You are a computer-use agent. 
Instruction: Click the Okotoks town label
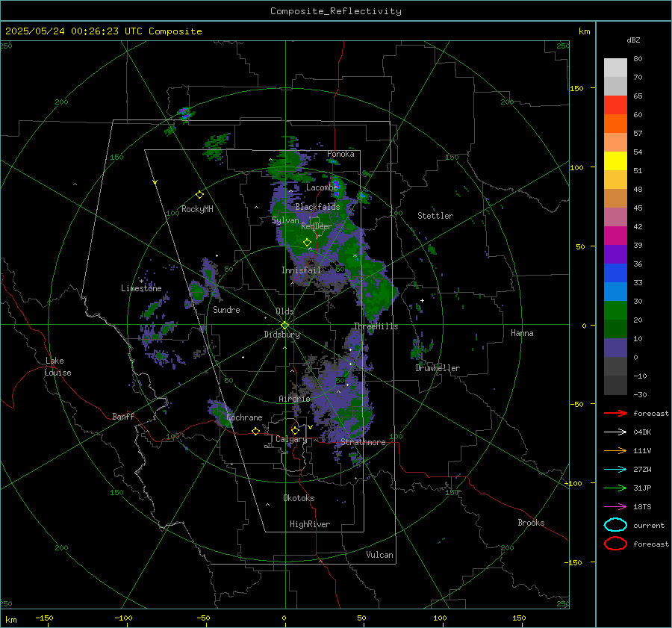[299, 498]
